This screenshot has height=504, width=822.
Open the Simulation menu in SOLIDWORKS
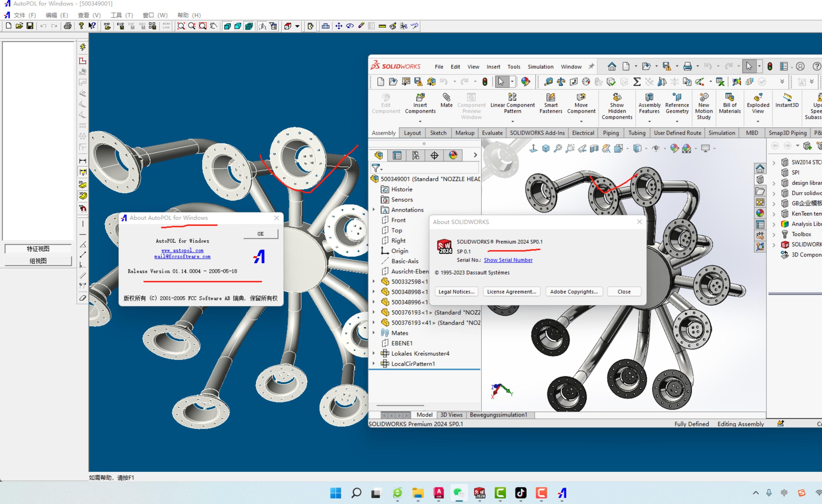pos(541,67)
